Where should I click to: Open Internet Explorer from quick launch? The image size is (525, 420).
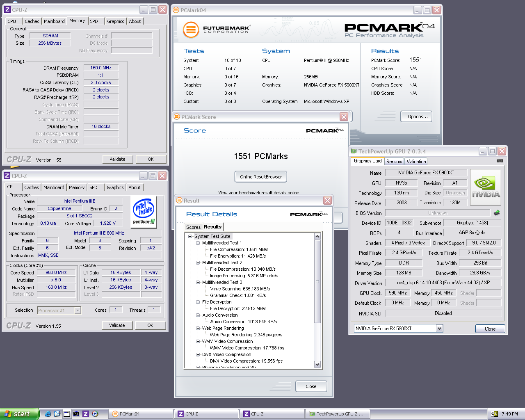click(x=48, y=414)
